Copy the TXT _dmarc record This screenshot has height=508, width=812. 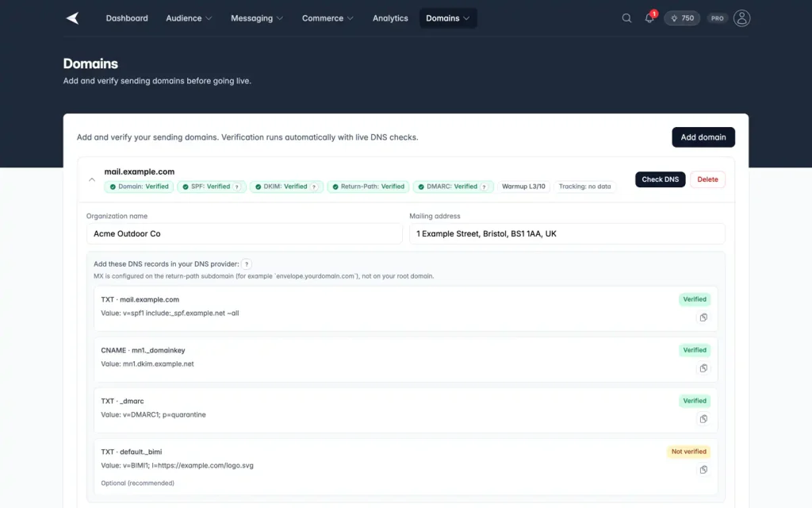[x=703, y=419]
